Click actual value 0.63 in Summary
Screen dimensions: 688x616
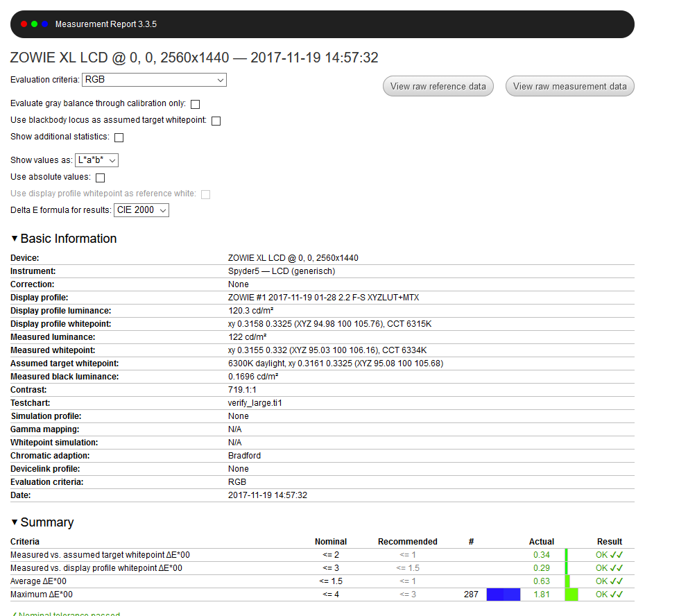[542, 581]
